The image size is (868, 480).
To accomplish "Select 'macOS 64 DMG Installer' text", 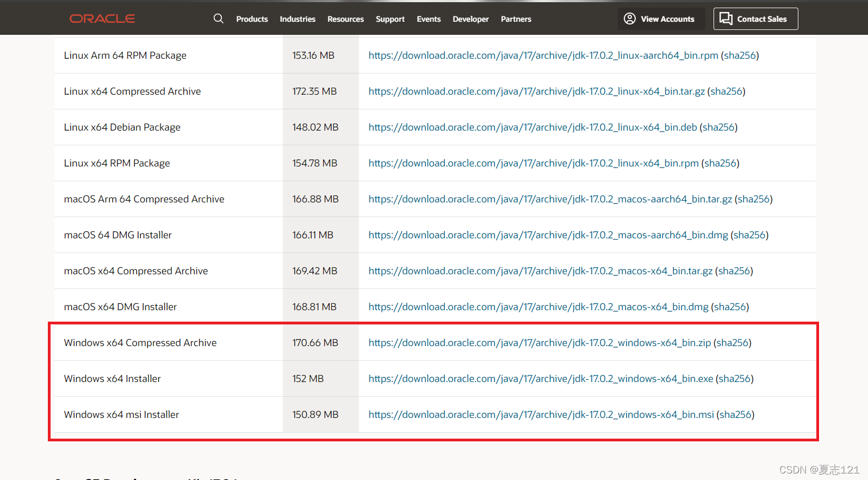I will pyautogui.click(x=118, y=235).
